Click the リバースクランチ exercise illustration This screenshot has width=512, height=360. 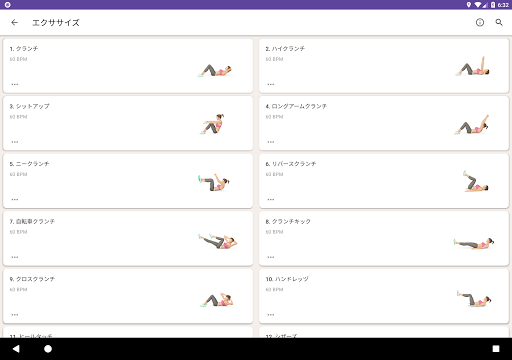tap(475, 181)
